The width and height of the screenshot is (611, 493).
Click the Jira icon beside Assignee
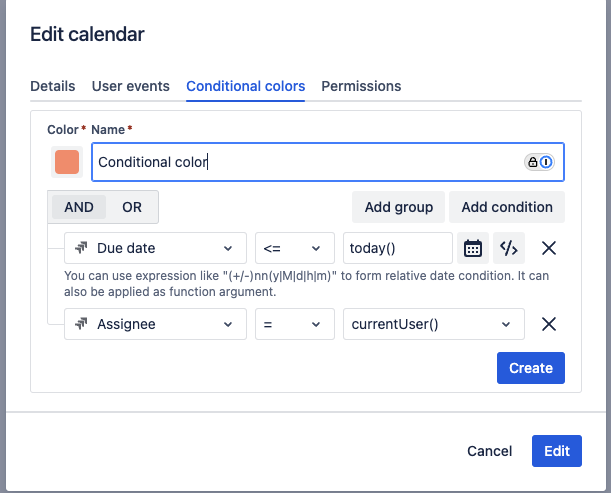81,324
